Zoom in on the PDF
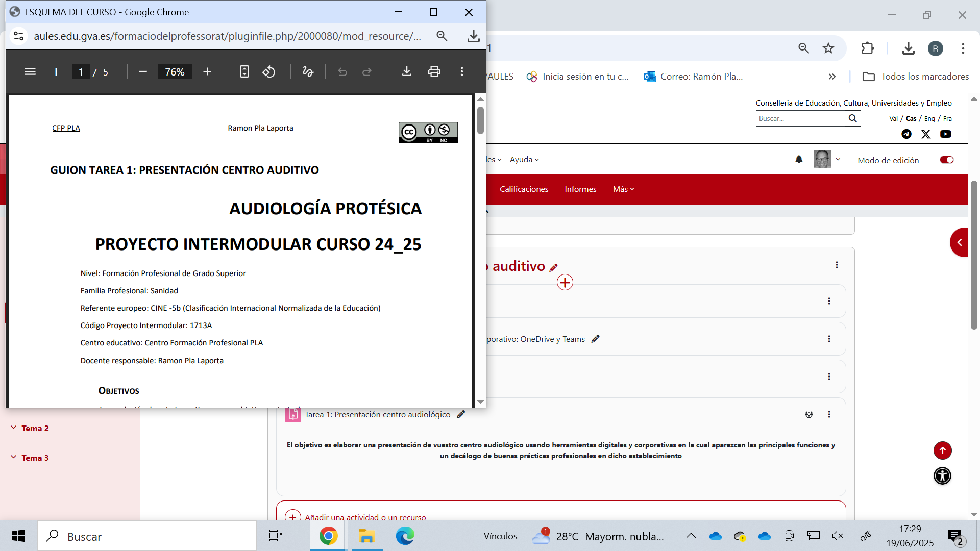 (207, 72)
